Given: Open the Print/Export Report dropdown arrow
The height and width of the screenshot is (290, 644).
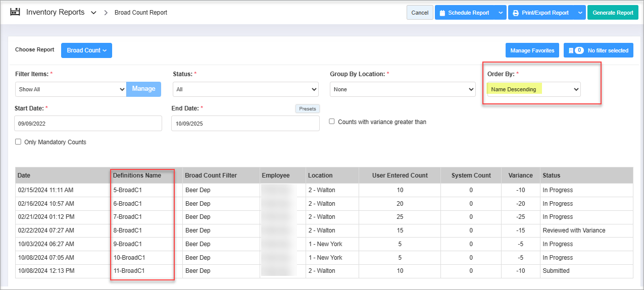Looking at the screenshot, I should tap(579, 13).
